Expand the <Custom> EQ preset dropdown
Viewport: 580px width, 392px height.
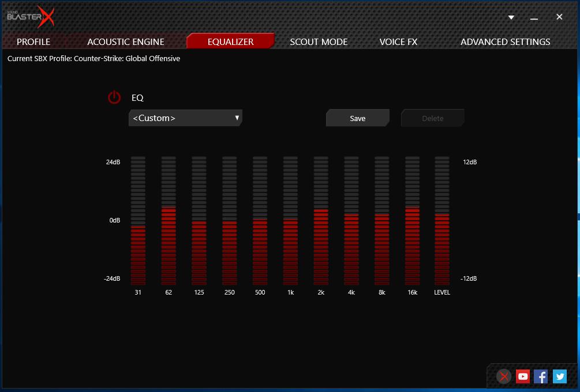pyautogui.click(x=185, y=118)
